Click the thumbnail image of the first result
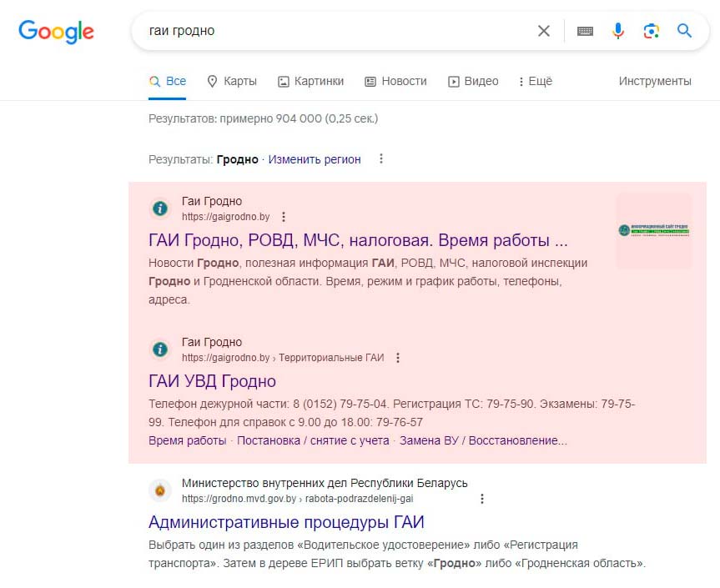The height and width of the screenshot is (588, 720). pos(653,231)
